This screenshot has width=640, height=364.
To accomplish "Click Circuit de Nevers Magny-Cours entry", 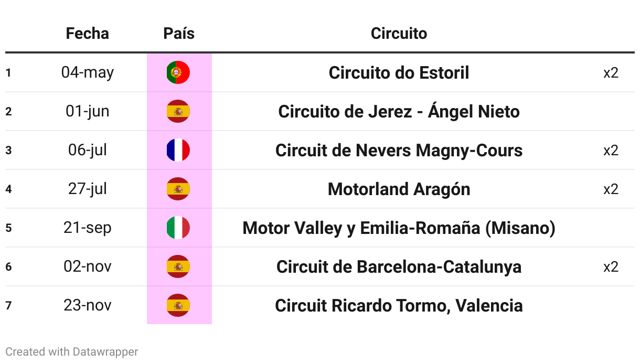I will point(399,151).
